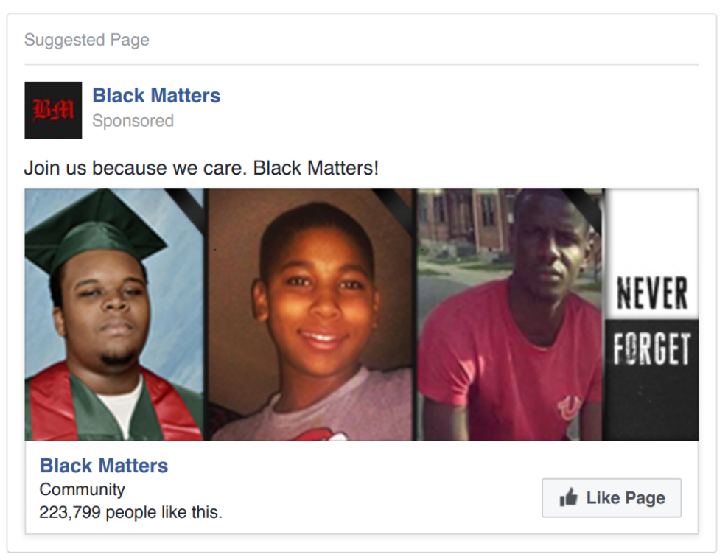Click the thumbs-up icon in Like Page

(568, 497)
